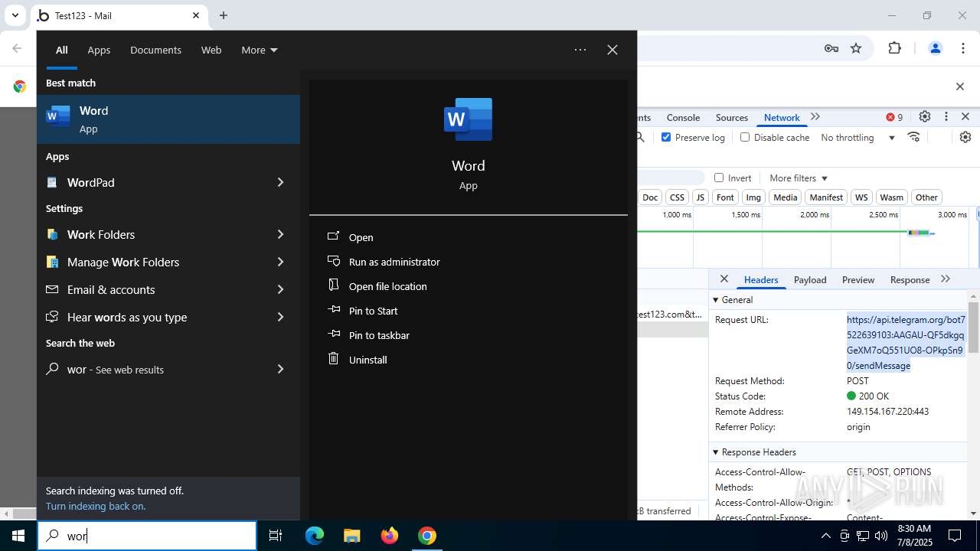Click the taskbar search input box
Image resolution: width=980 pixels, height=551 pixels.
tap(147, 536)
